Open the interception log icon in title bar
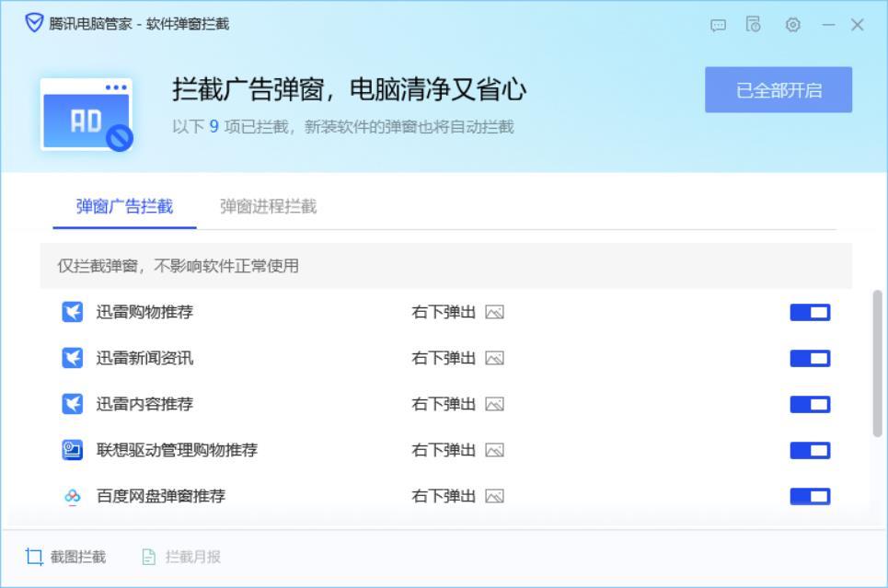 (754, 24)
